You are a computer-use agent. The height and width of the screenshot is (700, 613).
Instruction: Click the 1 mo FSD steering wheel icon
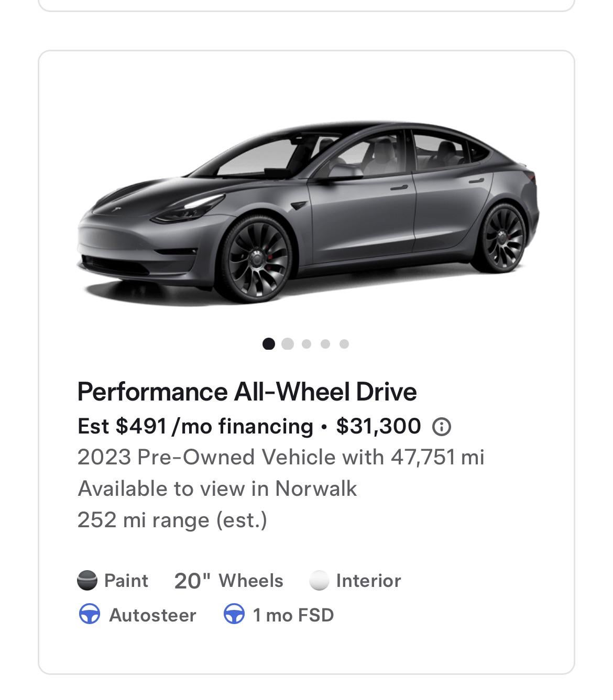click(234, 614)
